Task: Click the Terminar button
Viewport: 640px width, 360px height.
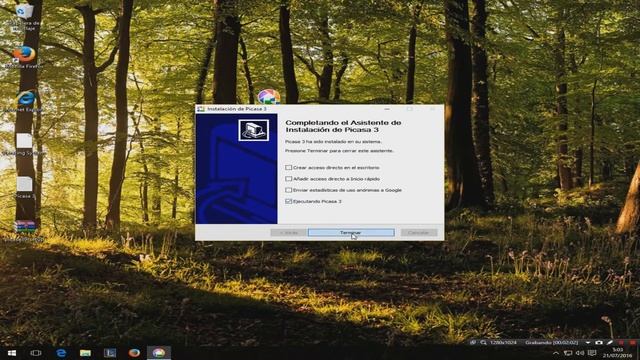Action: 351,233
